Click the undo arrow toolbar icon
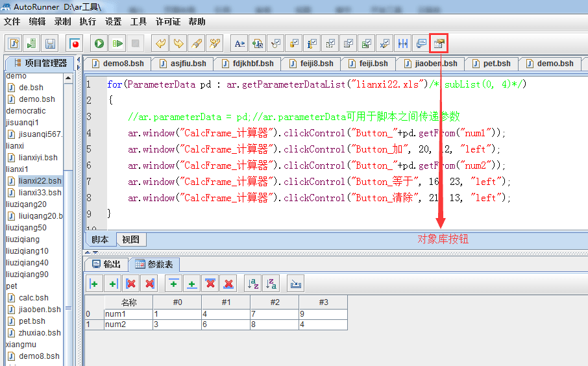The height and width of the screenshot is (366, 588). (160, 43)
